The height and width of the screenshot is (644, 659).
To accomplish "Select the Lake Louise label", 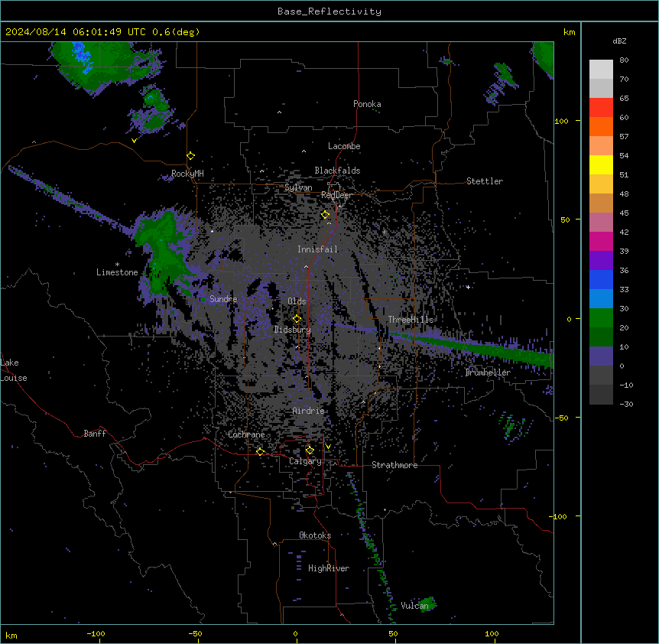I will (x=14, y=370).
